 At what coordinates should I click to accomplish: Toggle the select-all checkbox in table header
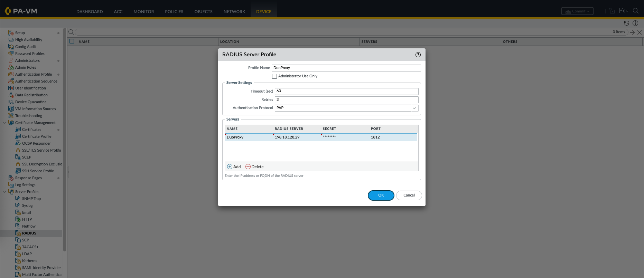(x=72, y=41)
